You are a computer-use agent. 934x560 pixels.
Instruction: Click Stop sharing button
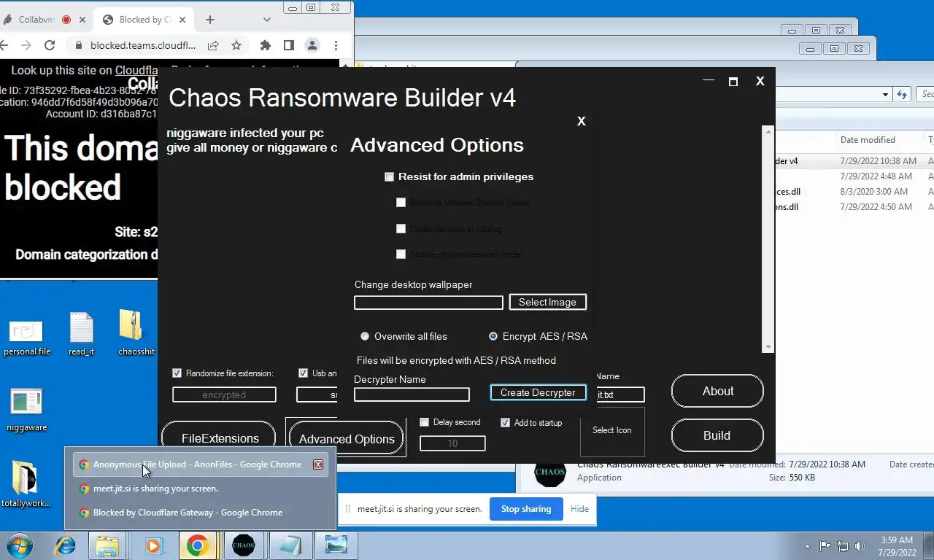[x=526, y=509]
